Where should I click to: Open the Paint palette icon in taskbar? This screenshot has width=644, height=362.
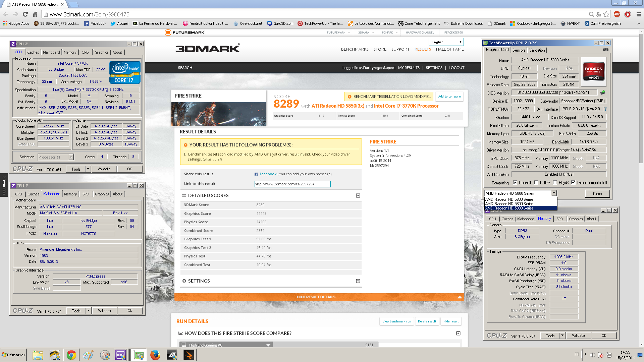(x=88, y=355)
